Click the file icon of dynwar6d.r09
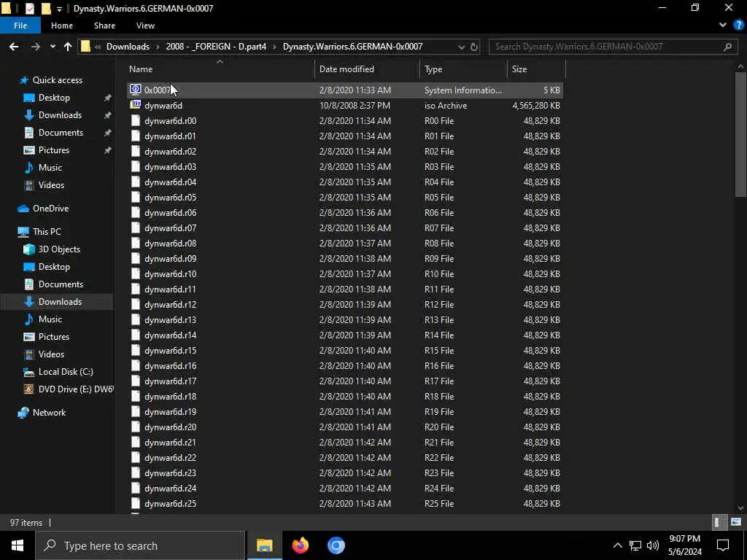Viewport: 747px width, 560px height. click(x=136, y=259)
